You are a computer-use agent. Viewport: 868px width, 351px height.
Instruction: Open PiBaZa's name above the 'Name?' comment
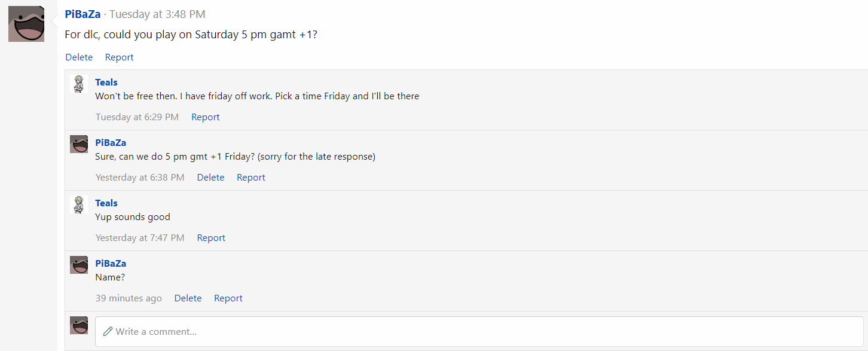coord(111,264)
